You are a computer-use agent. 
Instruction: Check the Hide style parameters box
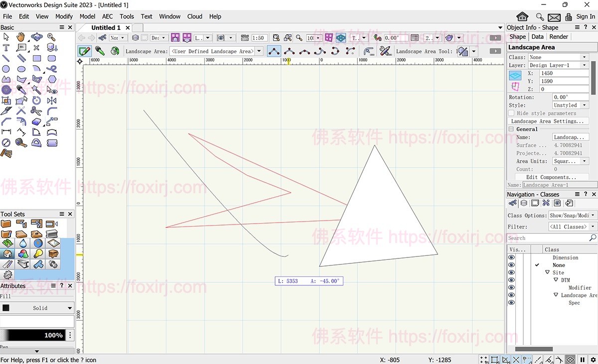coord(511,113)
